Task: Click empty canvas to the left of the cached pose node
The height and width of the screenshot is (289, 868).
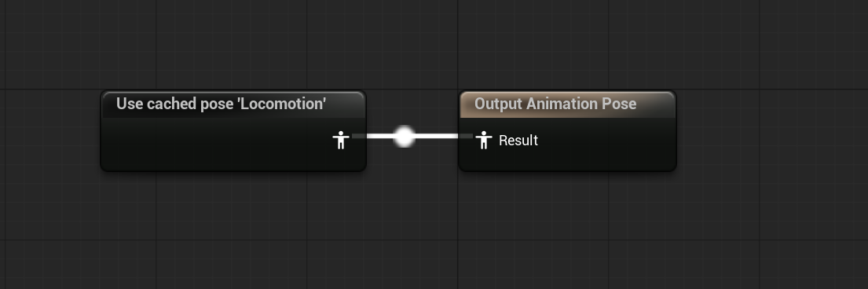Action: point(49,133)
